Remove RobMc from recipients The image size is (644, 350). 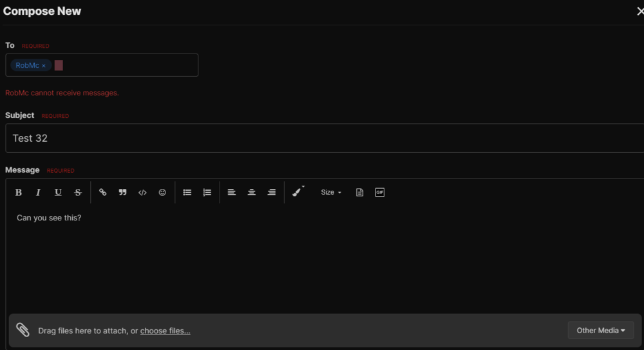pyautogui.click(x=44, y=66)
